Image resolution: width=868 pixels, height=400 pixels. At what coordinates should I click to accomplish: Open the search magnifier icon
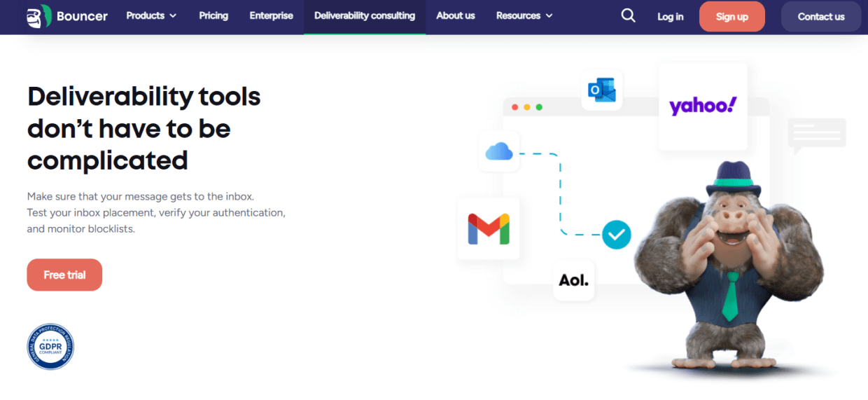coord(629,15)
